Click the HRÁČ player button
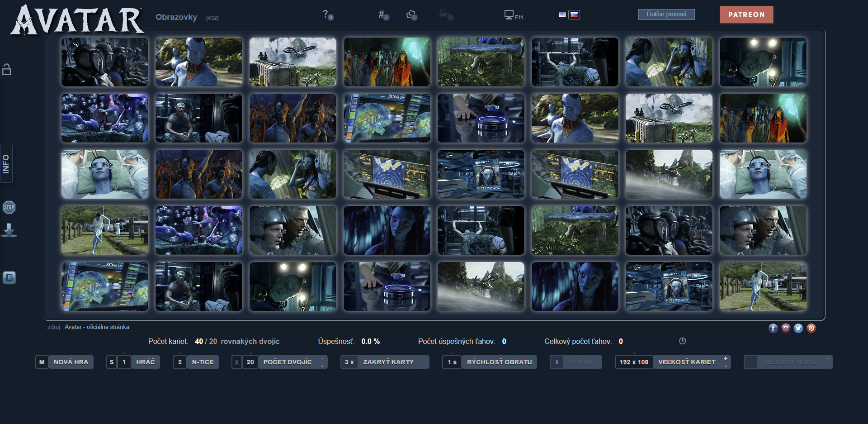868x424 pixels. point(146,362)
